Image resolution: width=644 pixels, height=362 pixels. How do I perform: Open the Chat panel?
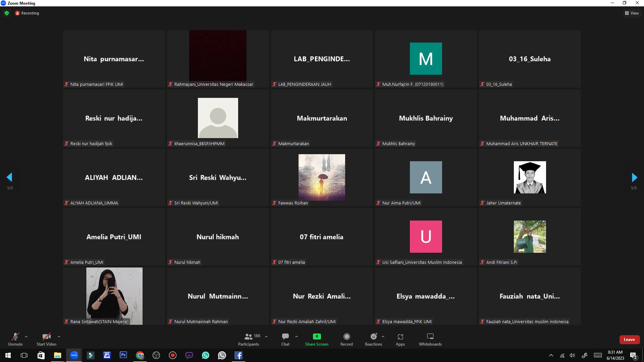coord(285,337)
